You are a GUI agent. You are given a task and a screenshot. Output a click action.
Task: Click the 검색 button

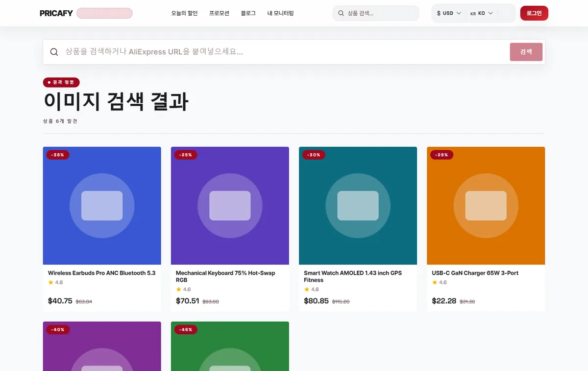coord(526,52)
